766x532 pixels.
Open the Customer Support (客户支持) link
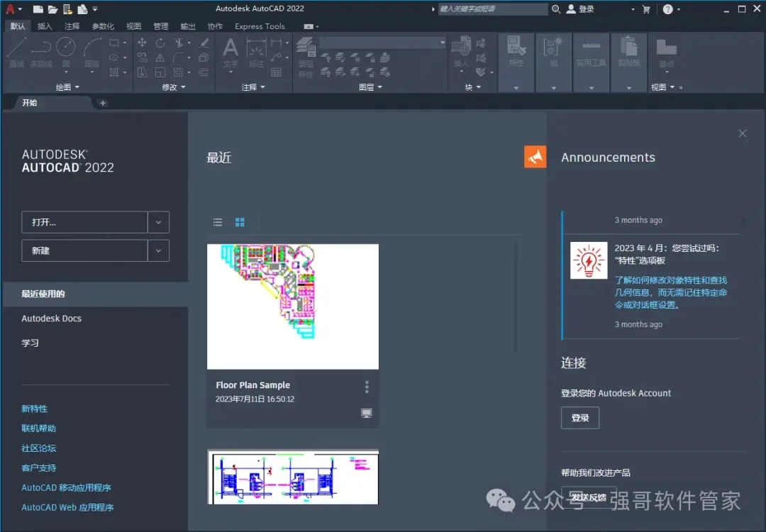click(x=38, y=468)
